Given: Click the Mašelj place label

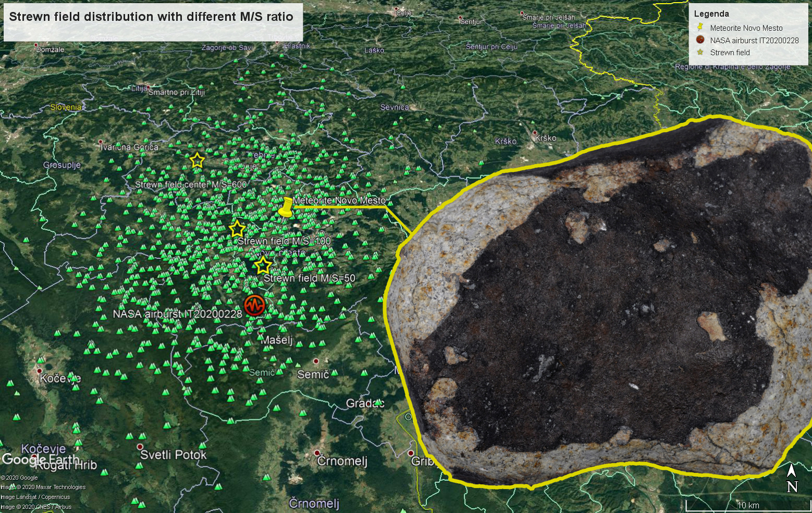Looking at the screenshot, I should pyautogui.click(x=276, y=340).
